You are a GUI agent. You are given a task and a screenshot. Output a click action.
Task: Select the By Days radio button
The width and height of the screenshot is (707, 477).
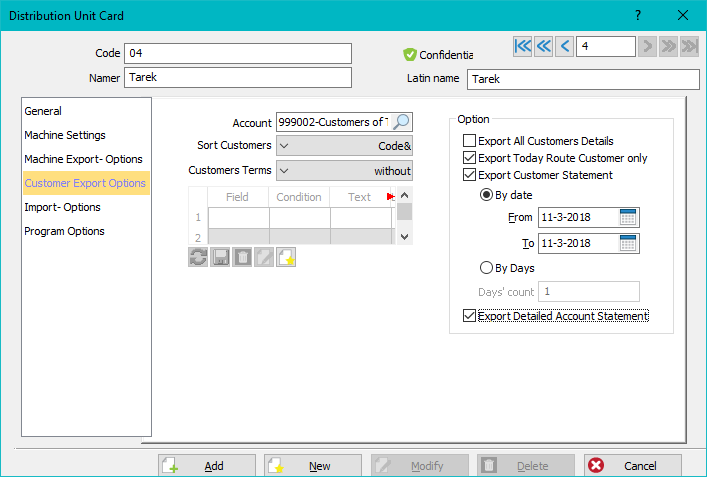coord(486,268)
